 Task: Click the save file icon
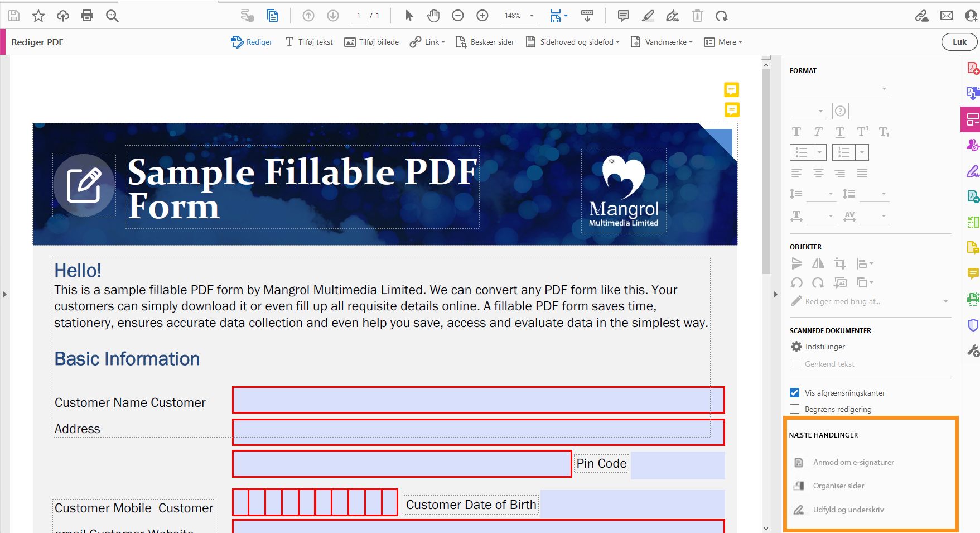[14, 16]
